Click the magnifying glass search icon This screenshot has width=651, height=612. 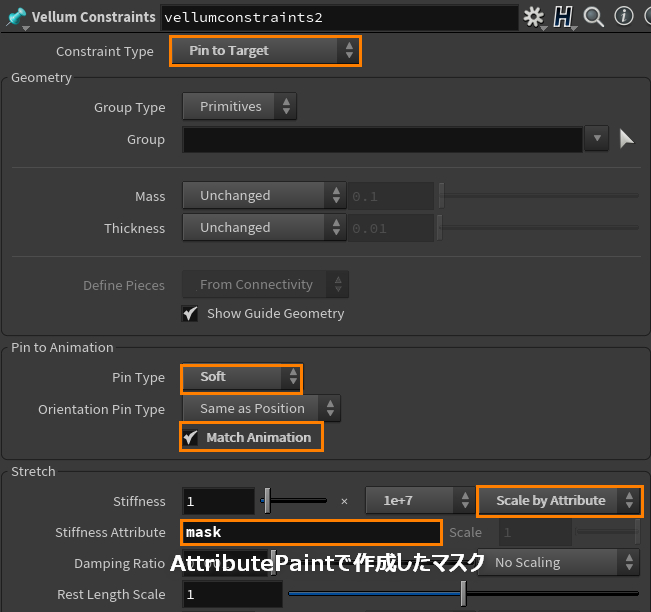[x=593, y=17]
